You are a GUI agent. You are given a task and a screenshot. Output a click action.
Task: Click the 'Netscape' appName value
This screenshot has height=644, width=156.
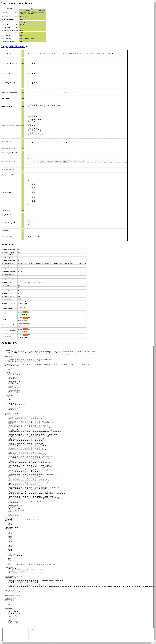20,266
